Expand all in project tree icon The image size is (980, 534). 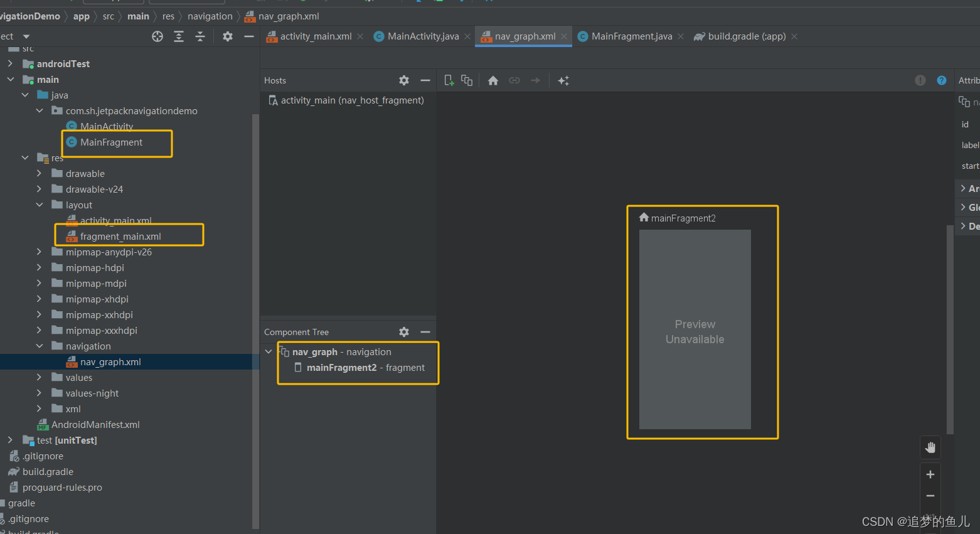[179, 36]
